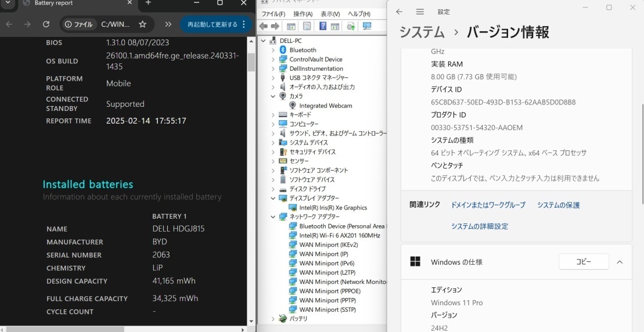Image resolution: width=644 pixels, height=332 pixels.
Task: Click the Intel Wi-Fi 6 AX201 icon
Action: (x=293, y=235)
